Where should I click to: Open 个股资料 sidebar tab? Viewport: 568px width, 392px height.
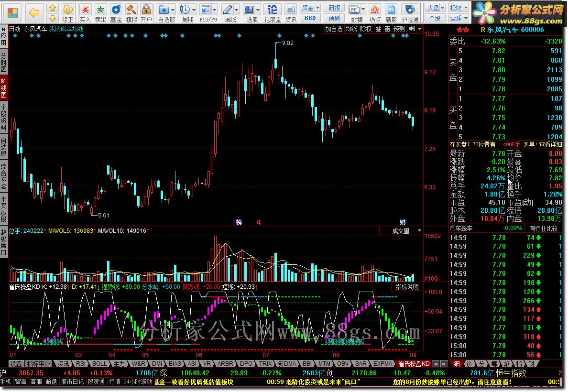[x=4, y=118]
